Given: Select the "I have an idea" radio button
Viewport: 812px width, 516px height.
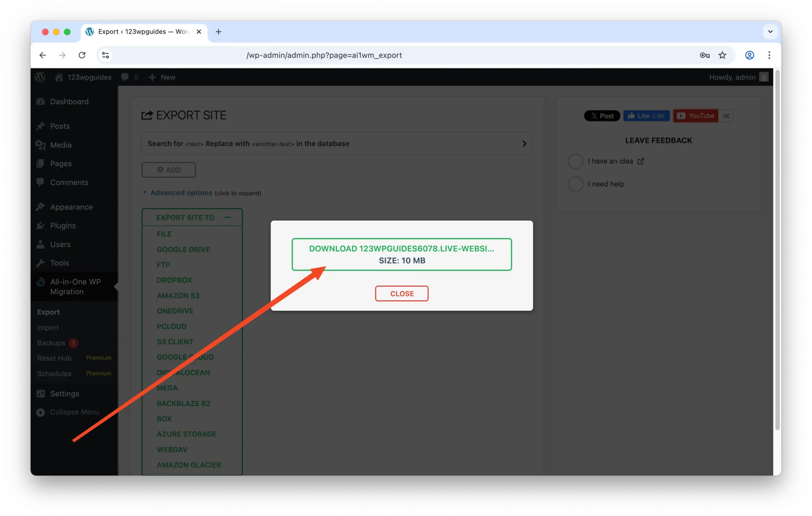Looking at the screenshot, I should coord(575,161).
